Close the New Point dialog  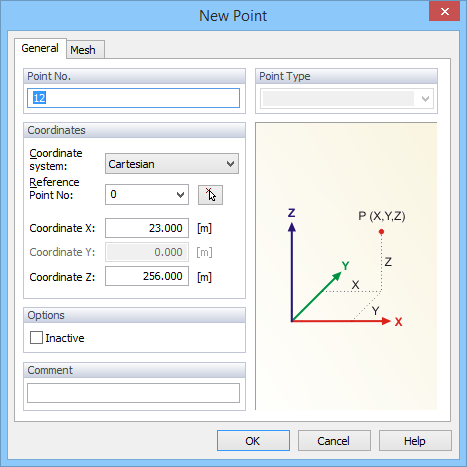(444, 12)
